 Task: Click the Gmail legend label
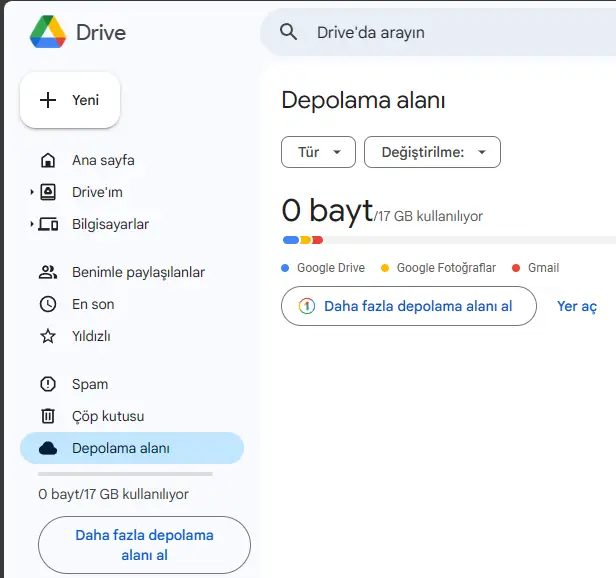[x=543, y=268]
